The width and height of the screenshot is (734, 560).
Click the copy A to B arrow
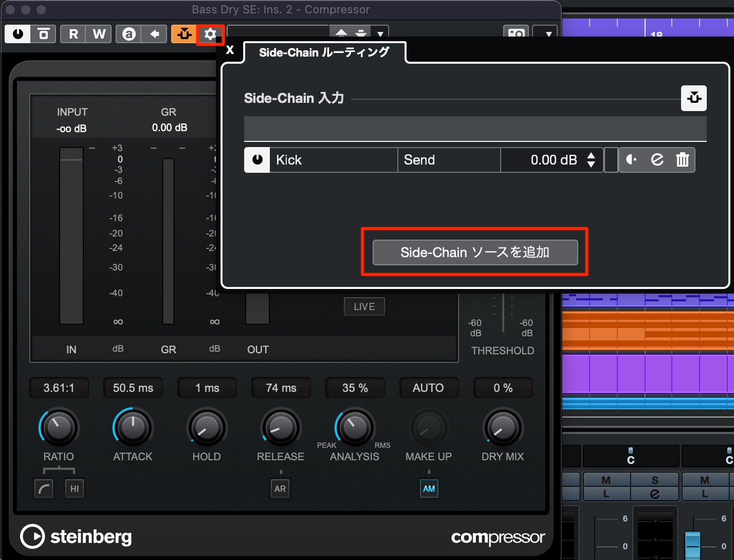154,34
